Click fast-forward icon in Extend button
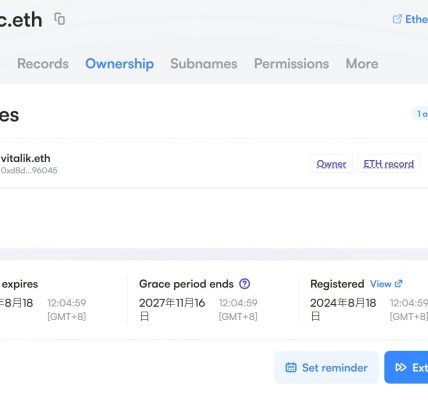Viewport: 428px width, 400px height. 401,367
